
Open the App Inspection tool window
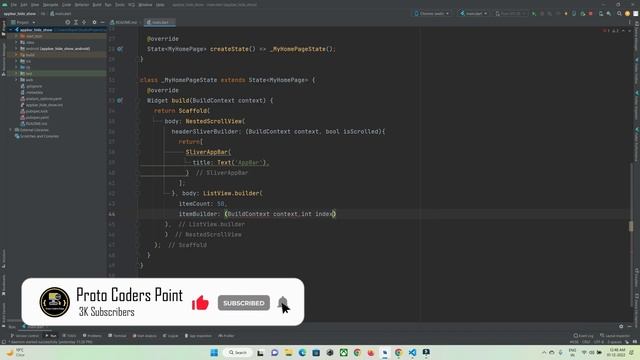click(198, 336)
